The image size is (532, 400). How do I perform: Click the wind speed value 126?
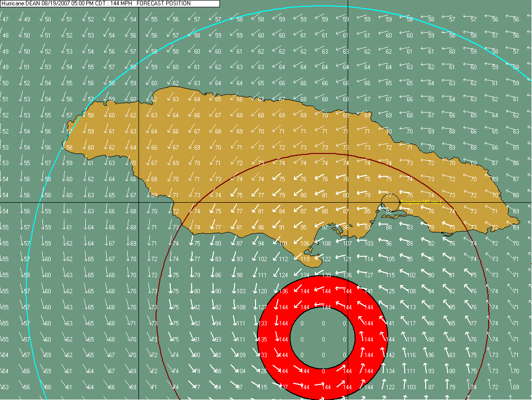[x=262, y=371]
